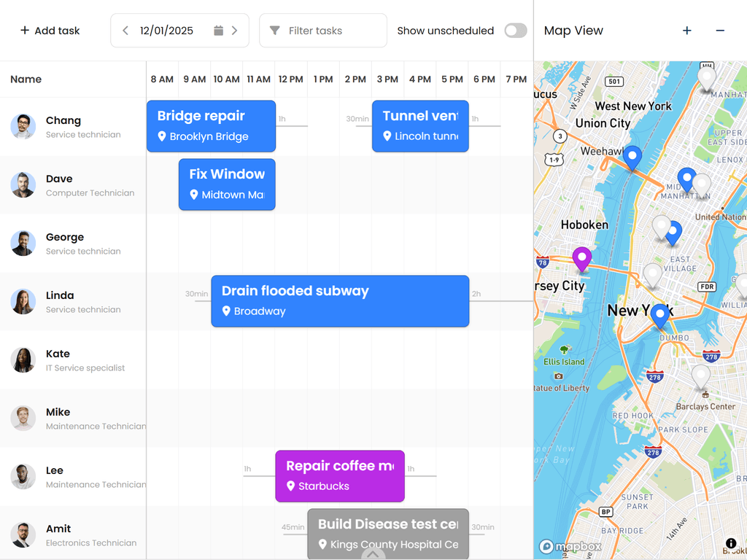This screenshot has height=560, width=747.
Task: Click the Starbucks location pin on Repair coffee task
Action: (291, 486)
